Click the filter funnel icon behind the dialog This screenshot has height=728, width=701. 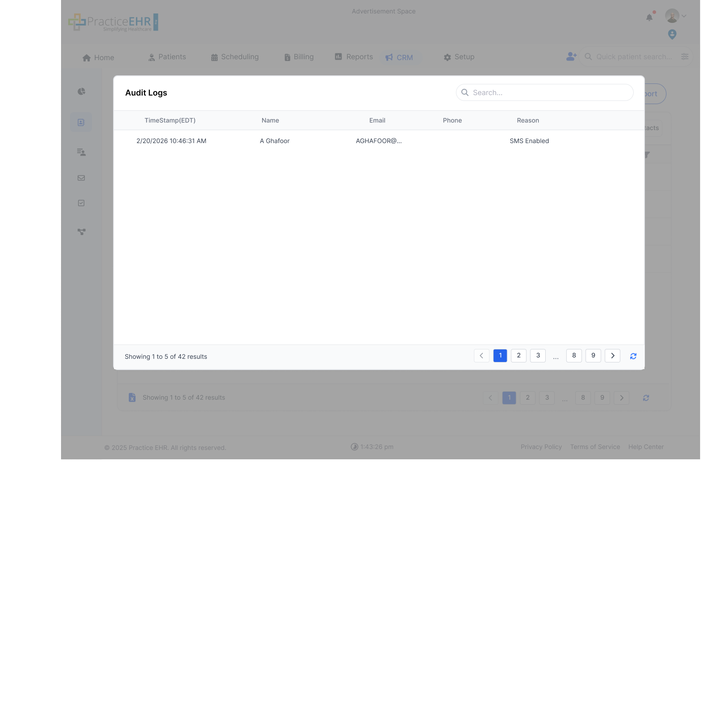click(648, 155)
